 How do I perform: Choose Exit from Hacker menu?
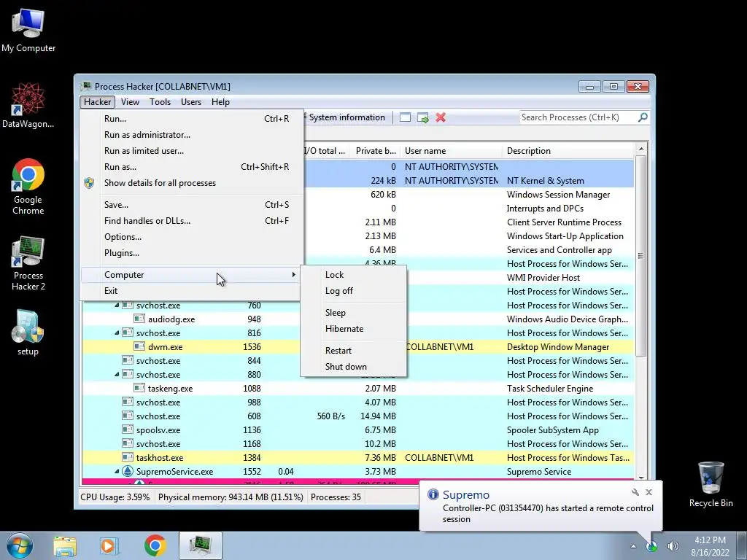tap(192, 291)
